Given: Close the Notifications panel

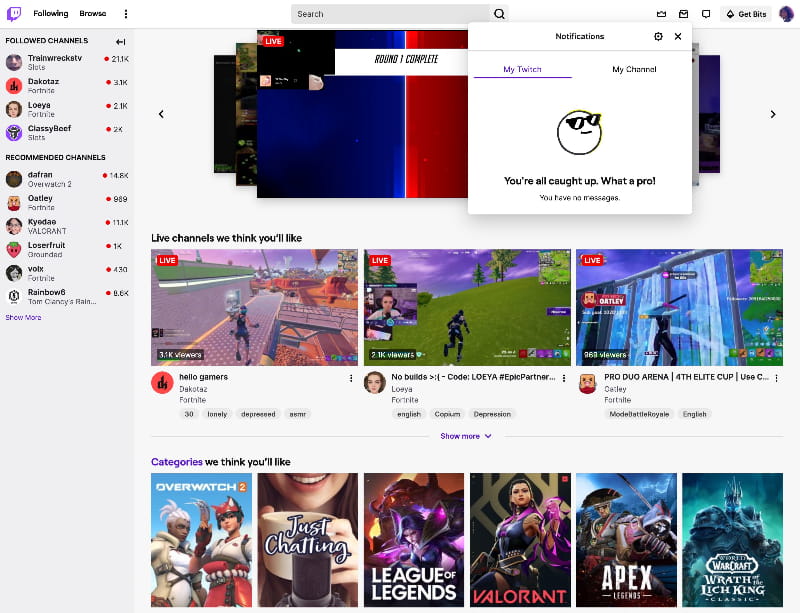Looking at the screenshot, I should pos(678,36).
